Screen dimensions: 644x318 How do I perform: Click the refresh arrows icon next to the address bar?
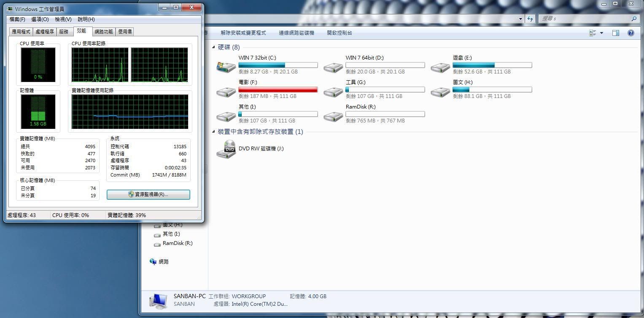pyautogui.click(x=530, y=19)
